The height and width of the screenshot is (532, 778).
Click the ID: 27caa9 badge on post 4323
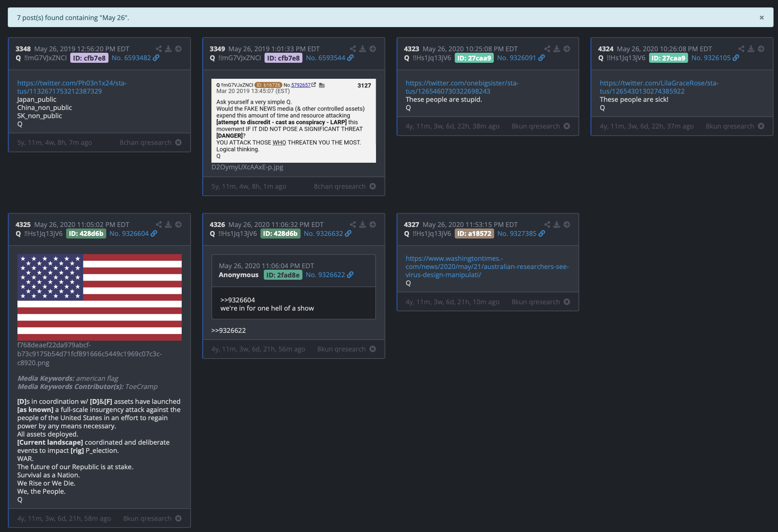pyautogui.click(x=474, y=58)
